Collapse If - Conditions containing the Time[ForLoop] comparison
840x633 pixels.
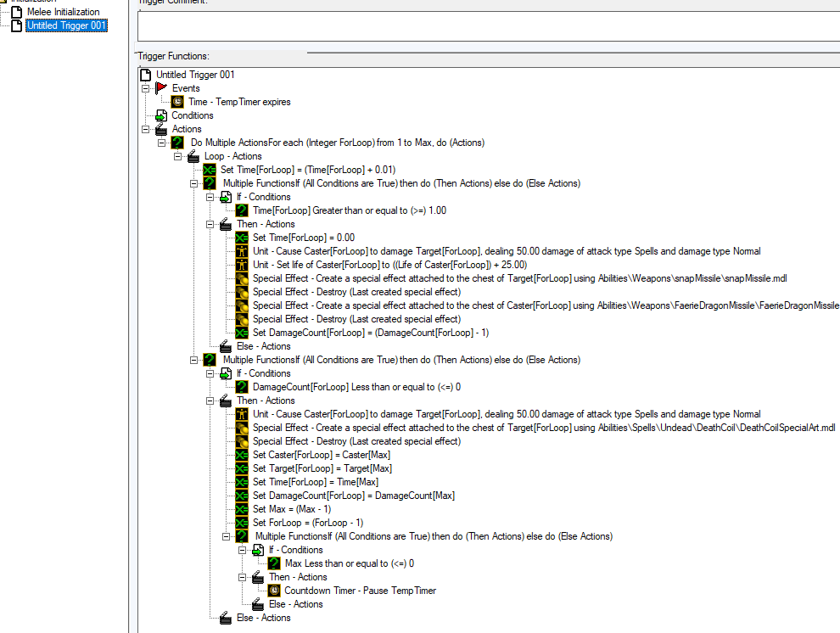click(210, 197)
